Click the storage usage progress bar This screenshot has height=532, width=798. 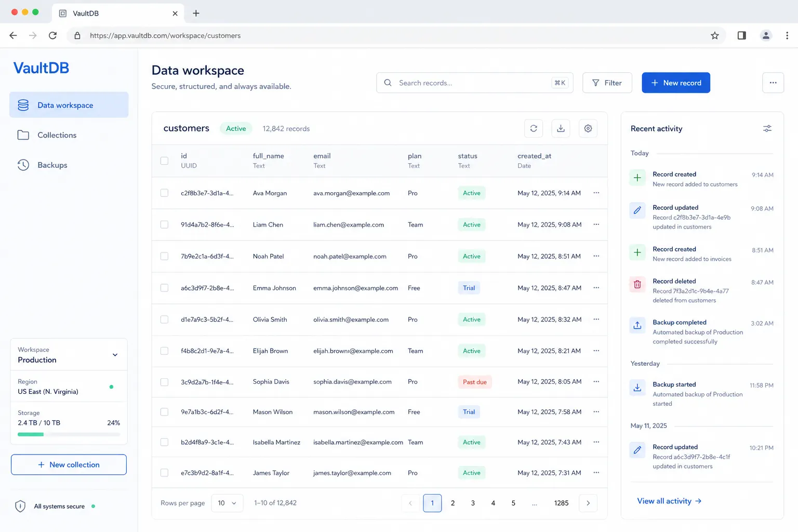tap(69, 434)
